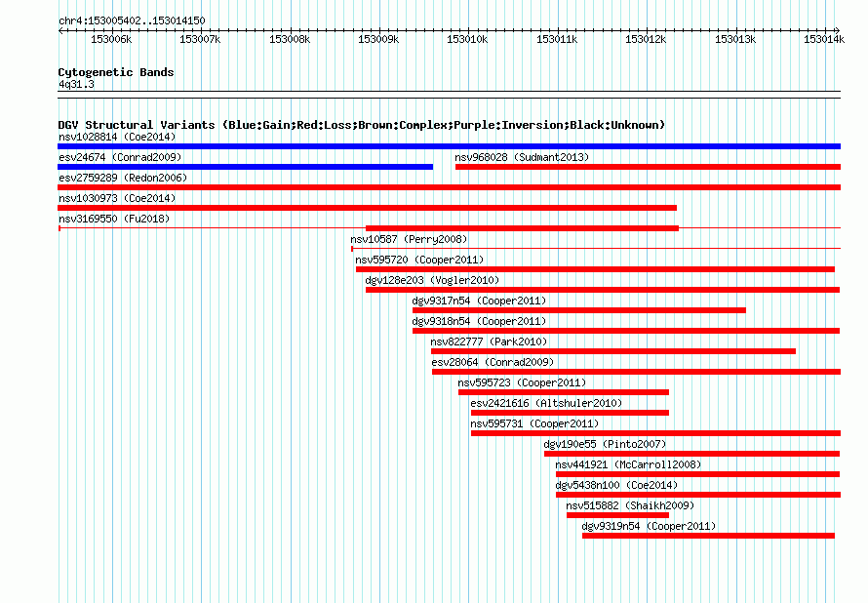Click the DGV Structural Variants track title
The width and height of the screenshot is (868, 603).
[362, 125]
